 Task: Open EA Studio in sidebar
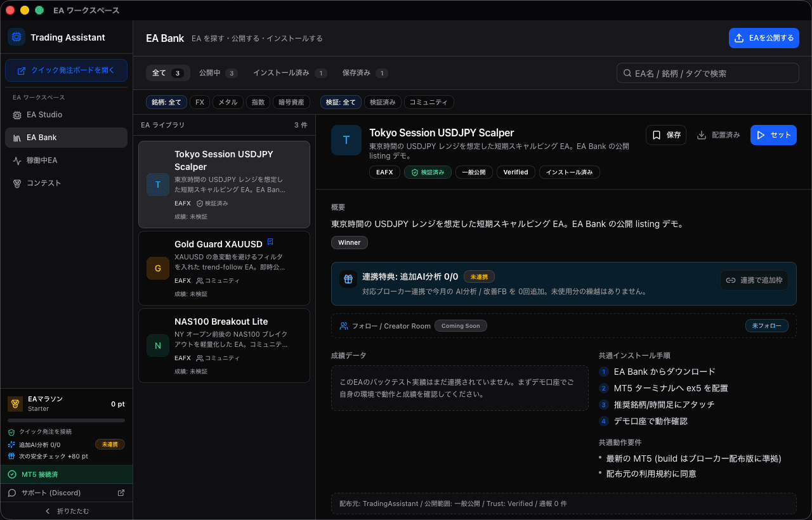[67, 115]
